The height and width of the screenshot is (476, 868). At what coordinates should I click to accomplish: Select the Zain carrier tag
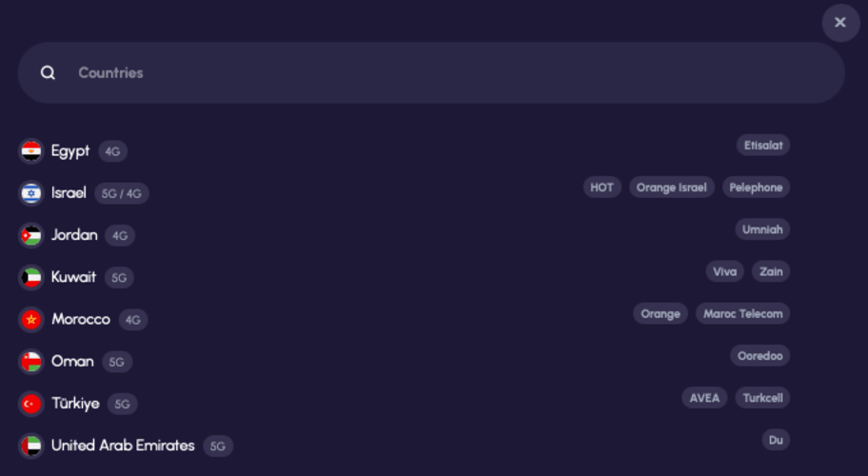click(771, 271)
